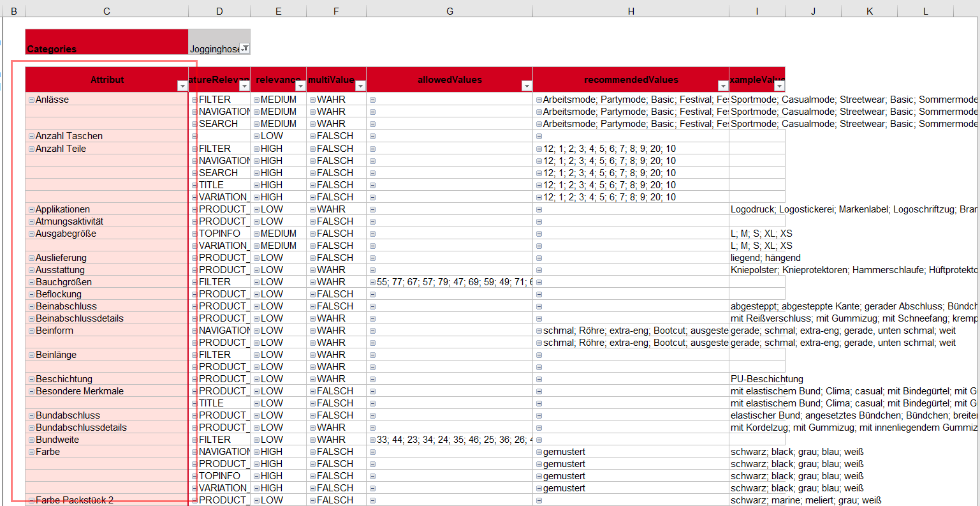Collapse the Beinabschlussdetails row group
This screenshot has height=506, width=980.
pyautogui.click(x=31, y=319)
